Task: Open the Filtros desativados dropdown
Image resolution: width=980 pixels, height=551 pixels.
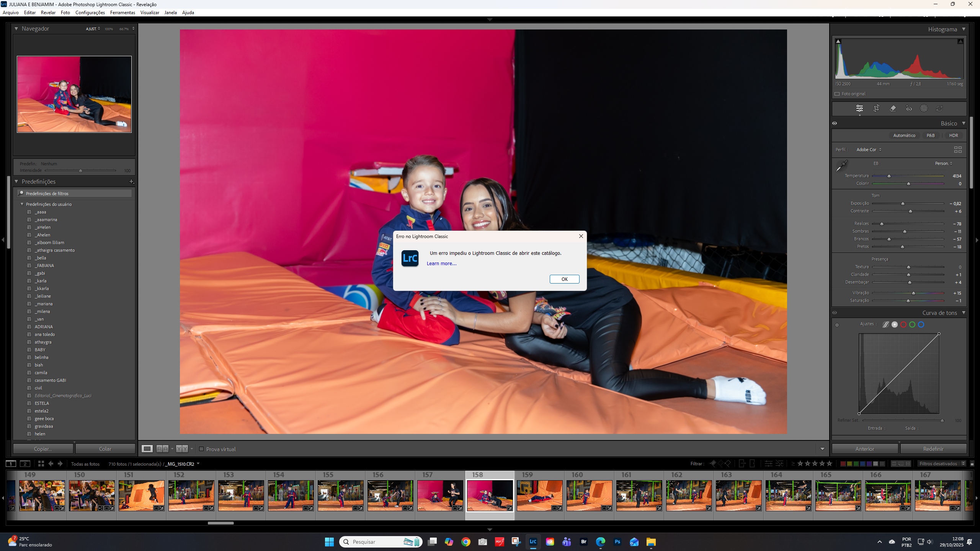Action: (941, 463)
